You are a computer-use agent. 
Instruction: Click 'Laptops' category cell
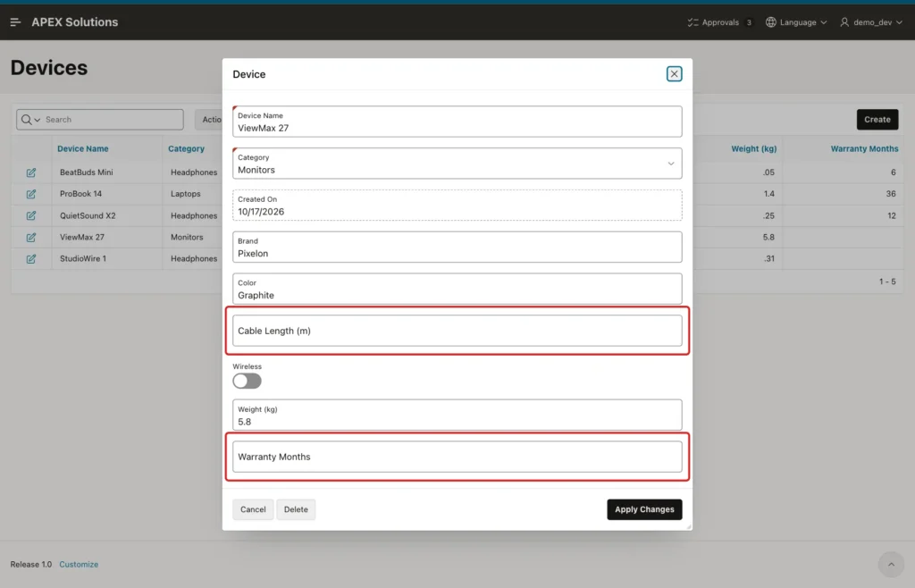tap(186, 194)
